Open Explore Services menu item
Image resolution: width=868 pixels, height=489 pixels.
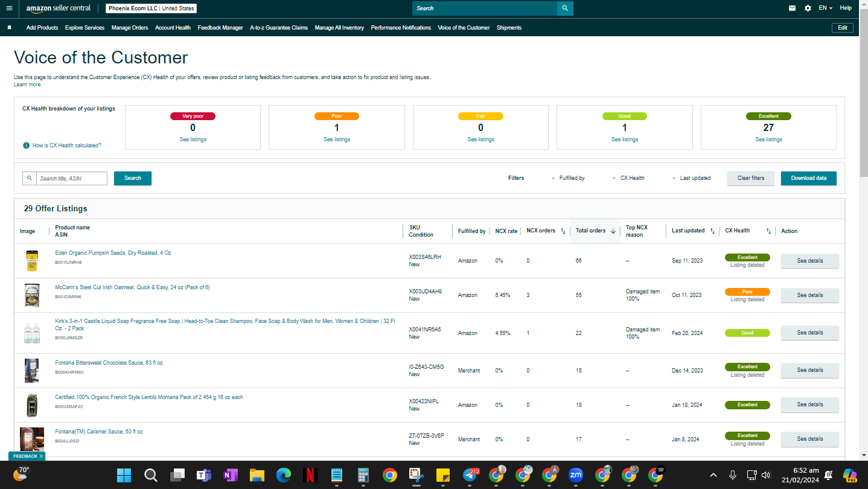(85, 28)
